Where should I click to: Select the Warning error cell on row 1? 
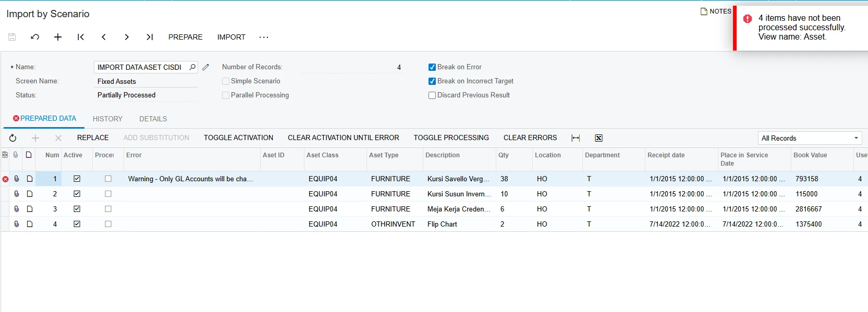(x=192, y=179)
